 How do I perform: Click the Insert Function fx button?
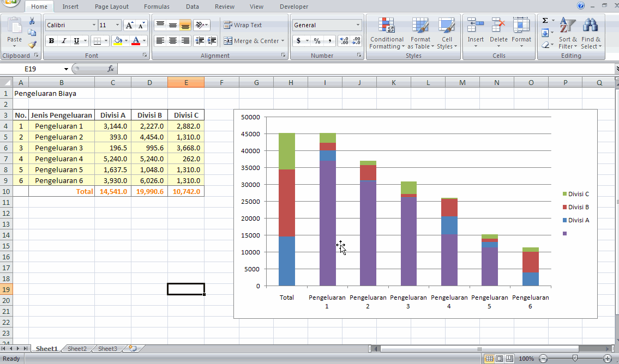point(111,69)
